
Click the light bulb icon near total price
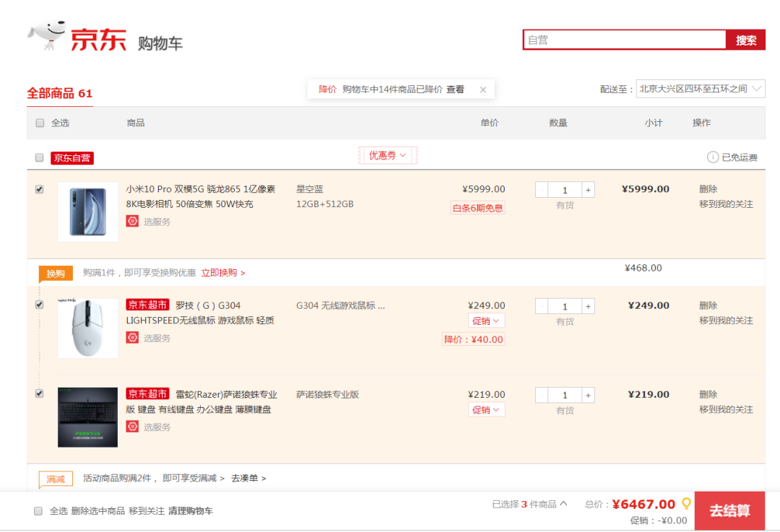click(686, 504)
